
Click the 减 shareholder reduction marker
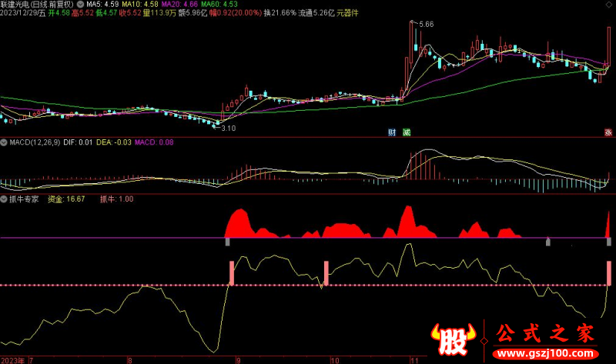407,132
